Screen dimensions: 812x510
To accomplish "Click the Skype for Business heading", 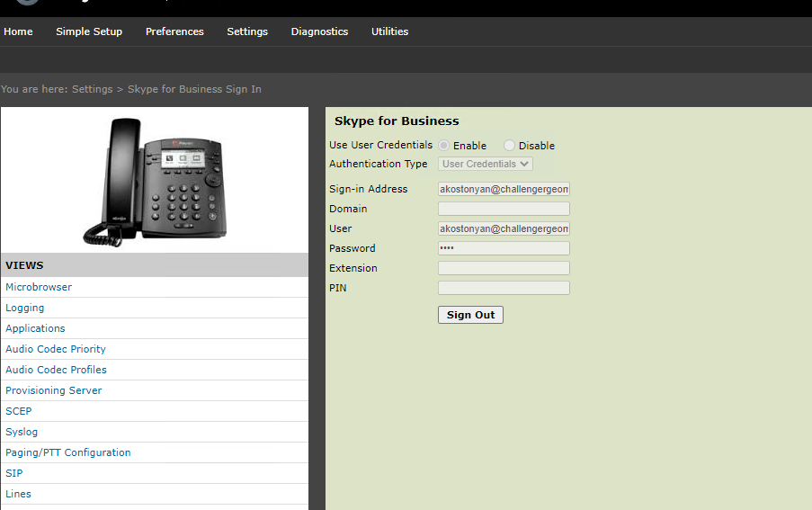I will 397,121.
